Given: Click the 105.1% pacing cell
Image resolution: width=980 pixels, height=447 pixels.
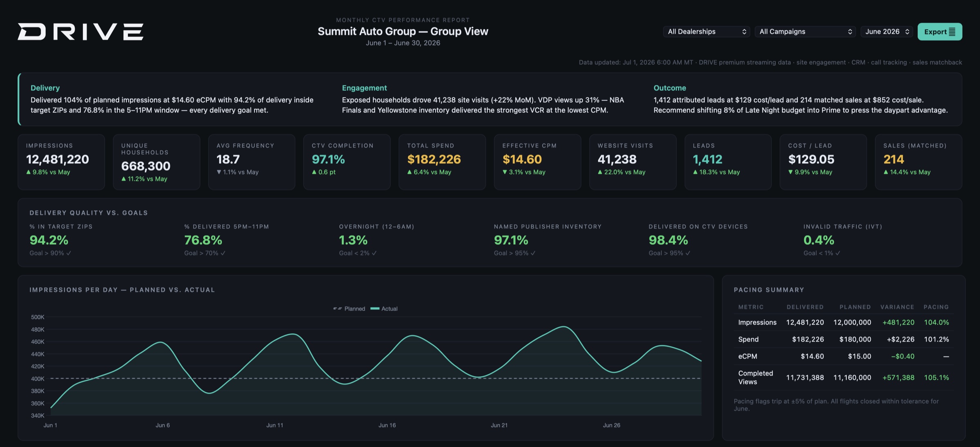Looking at the screenshot, I should tap(936, 378).
